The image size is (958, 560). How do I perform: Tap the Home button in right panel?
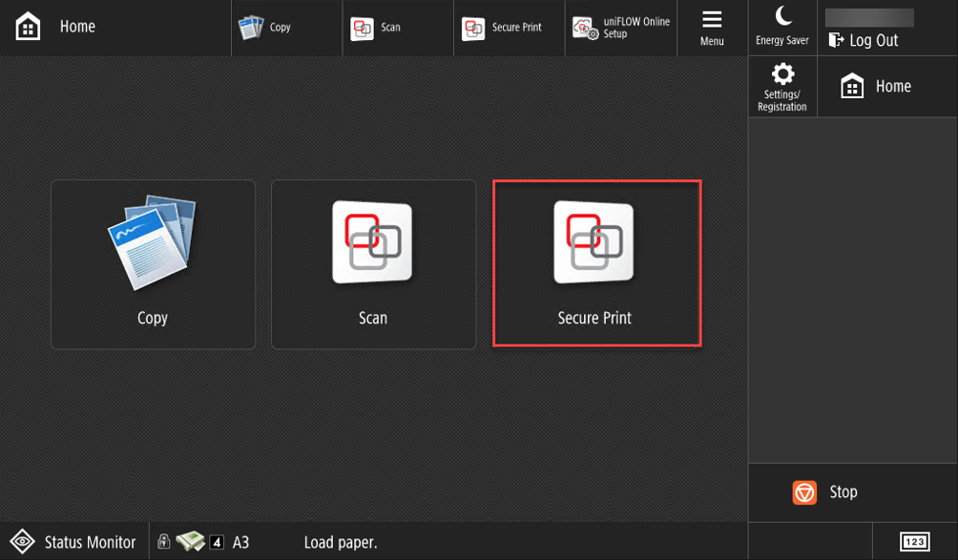pyautogui.click(x=877, y=87)
